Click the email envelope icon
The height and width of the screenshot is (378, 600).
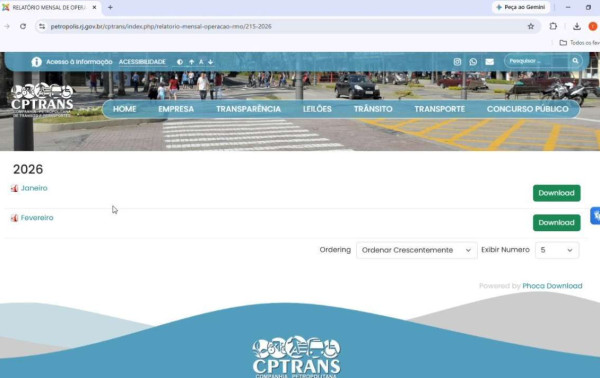(489, 62)
